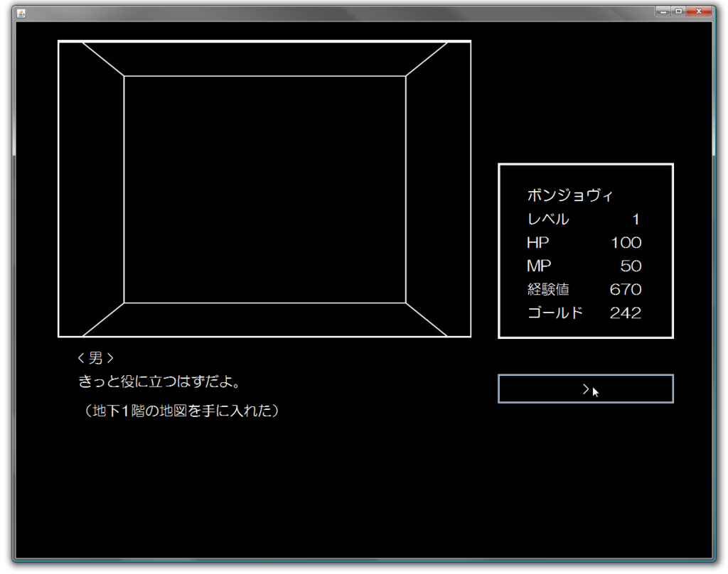Click the ゴールド value 242
728x574 pixels.
pyautogui.click(x=626, y=313)
